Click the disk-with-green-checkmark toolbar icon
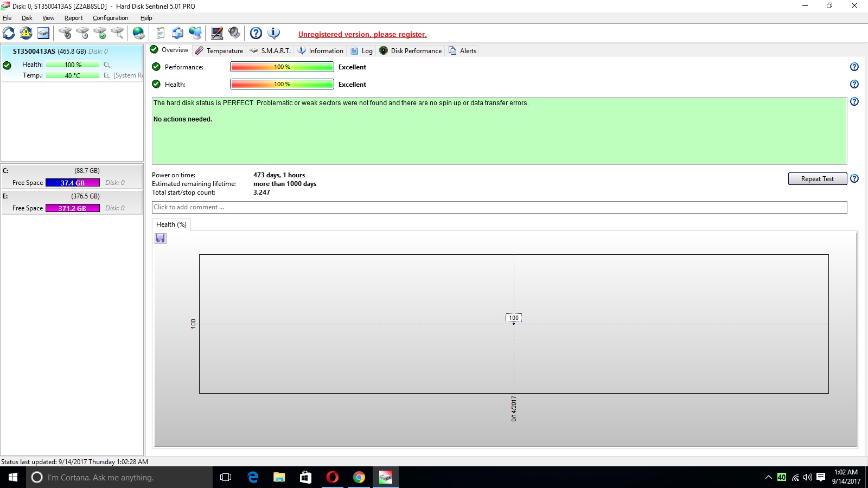 [100, 33]
